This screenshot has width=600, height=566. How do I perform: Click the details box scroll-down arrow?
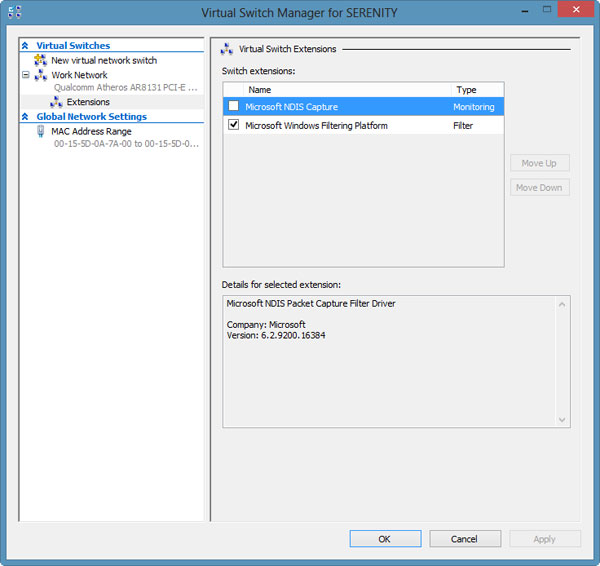click(x=563, y=420)
